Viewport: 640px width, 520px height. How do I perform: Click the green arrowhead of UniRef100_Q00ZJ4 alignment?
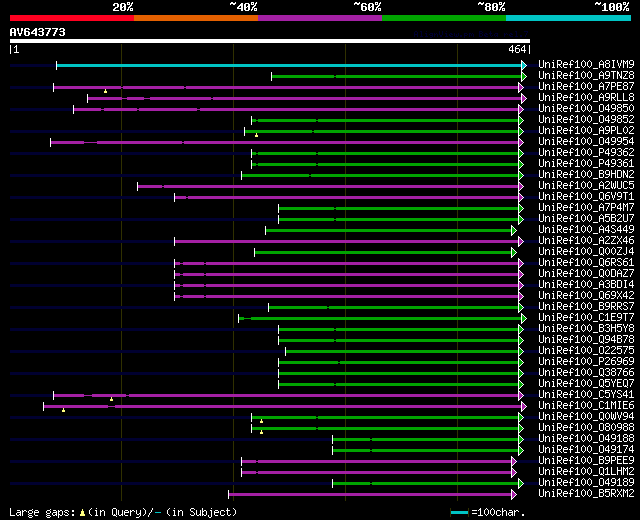coord(514,253)
